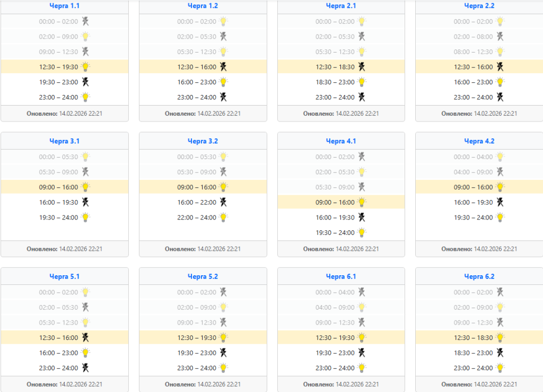Click power-off icon for 12:30 – 16:00 in Черга 1.2
543x392 pixels.
223,67
